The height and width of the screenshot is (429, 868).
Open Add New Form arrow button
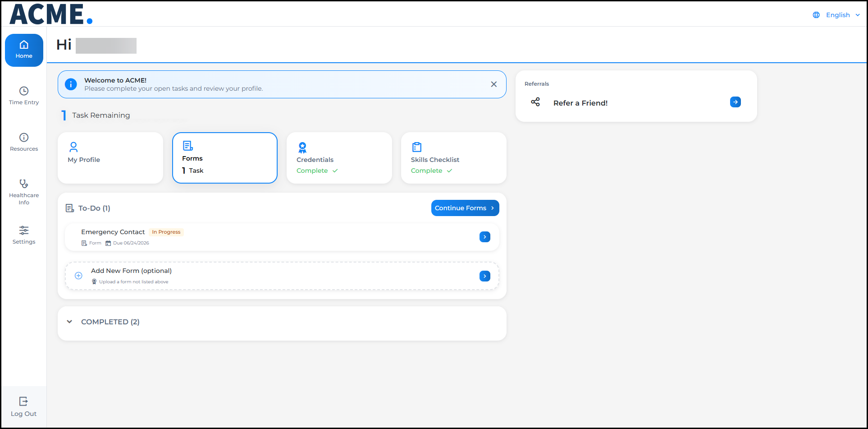[x=485, y=276]
